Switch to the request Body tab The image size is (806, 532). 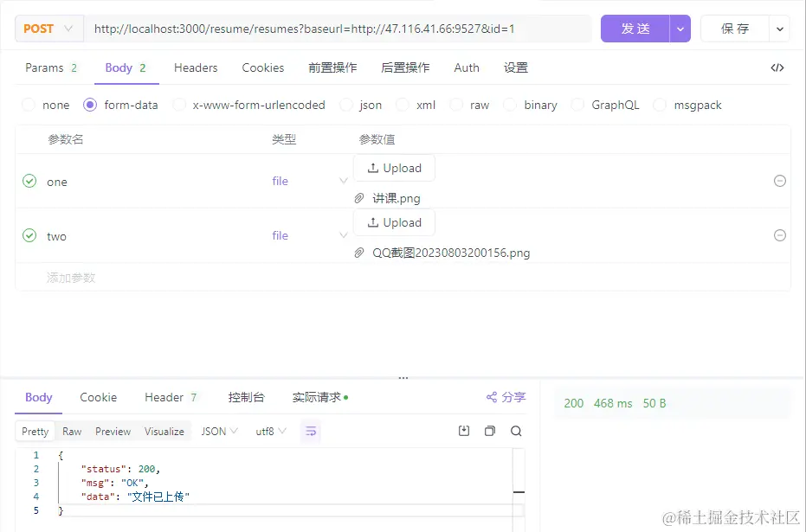tap(126, 67)
